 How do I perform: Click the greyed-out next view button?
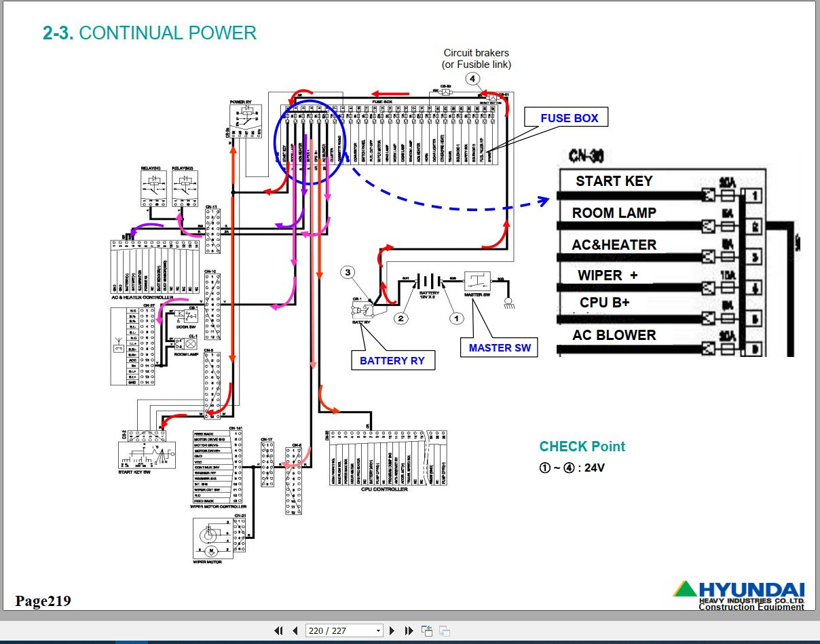(445, 630)
